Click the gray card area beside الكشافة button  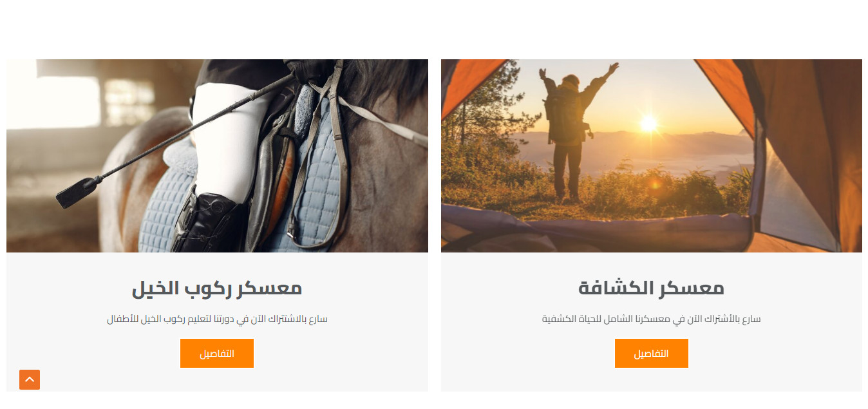click(x=773, y=353)
